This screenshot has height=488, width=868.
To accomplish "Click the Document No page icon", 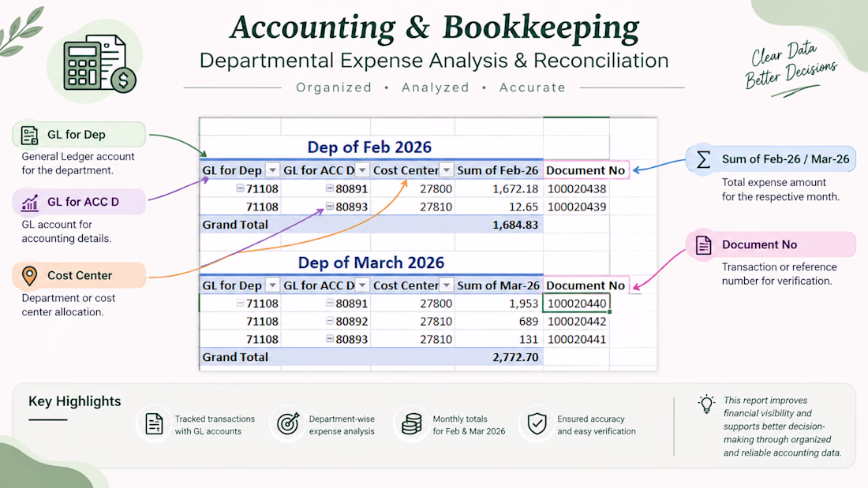I will point(703,245).
